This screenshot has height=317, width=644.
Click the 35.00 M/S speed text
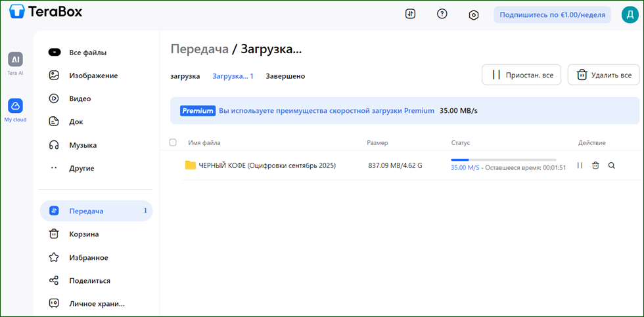465,168
